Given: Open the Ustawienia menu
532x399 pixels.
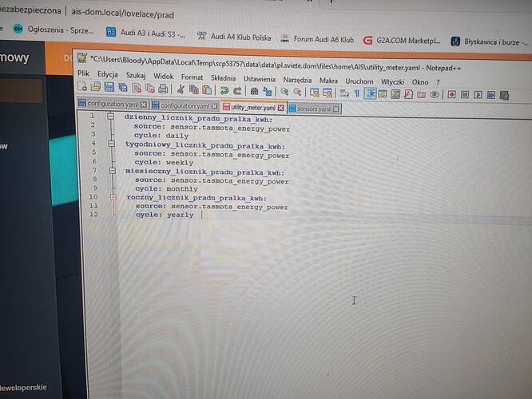Looking at the screenshot, I should tap(260, 79).
